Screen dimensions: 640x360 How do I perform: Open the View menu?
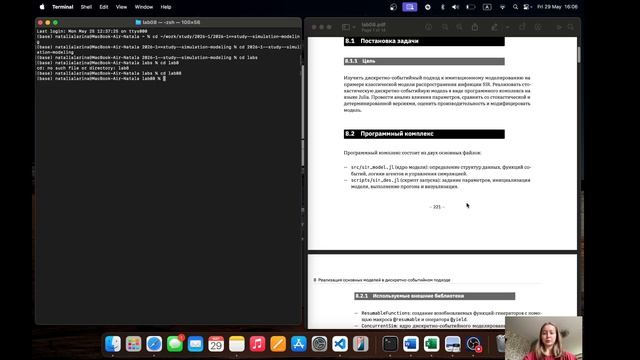[x=121, y=7]
